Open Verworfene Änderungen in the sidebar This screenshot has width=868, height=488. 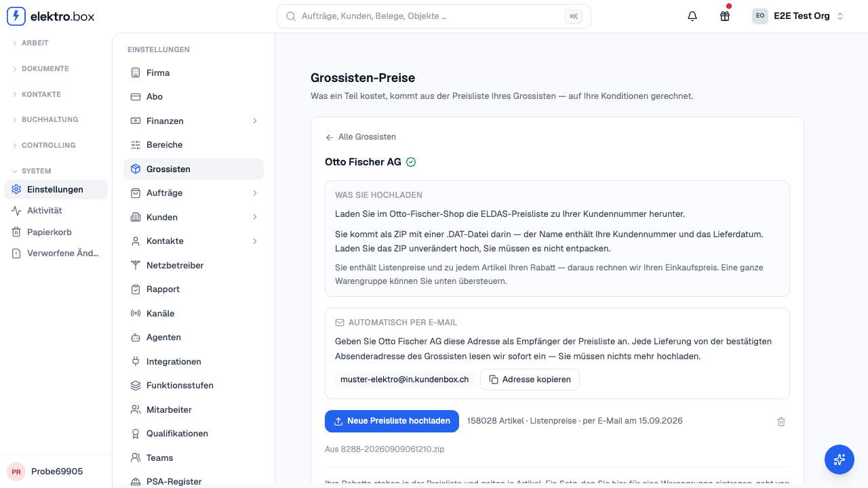(x=56, y=253)
